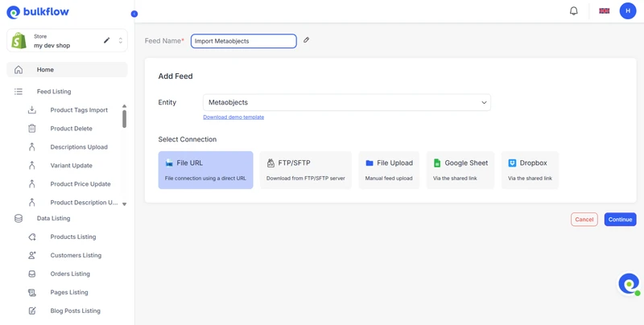Edit the store with pencil icon

coord(107,40)
